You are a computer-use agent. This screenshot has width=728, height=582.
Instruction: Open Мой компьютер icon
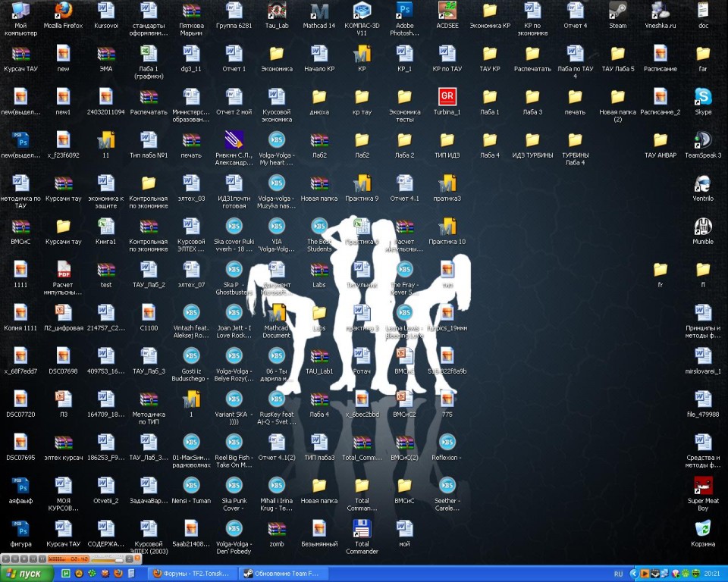tap(20, 18)
